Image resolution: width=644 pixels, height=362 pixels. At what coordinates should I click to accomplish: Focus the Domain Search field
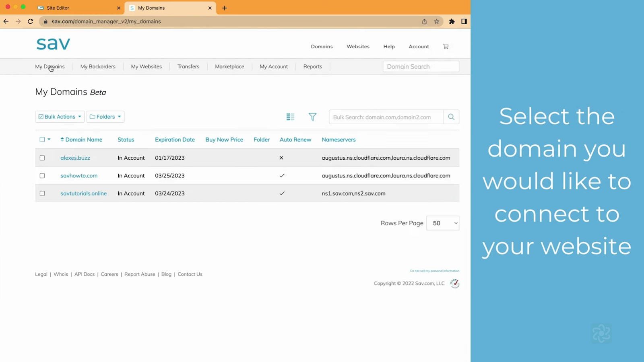pos(421,67)
